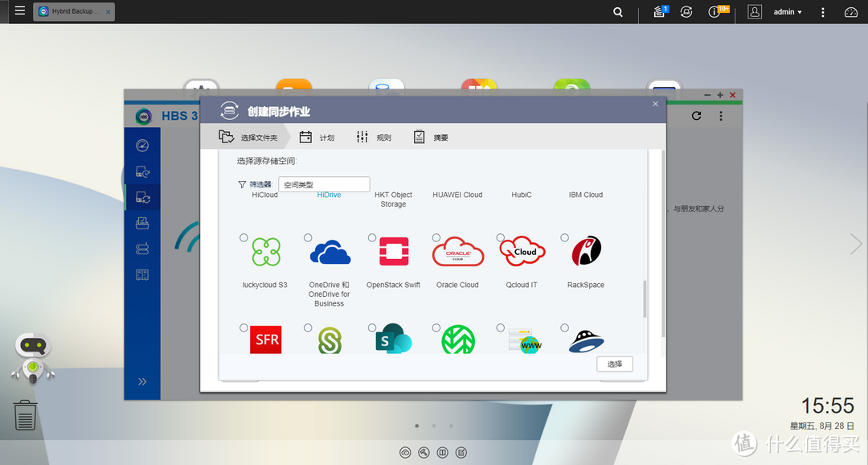Click the HubiC label
Image resolution: width=868 pixels, height=465 pixels.
pos(522,195)
